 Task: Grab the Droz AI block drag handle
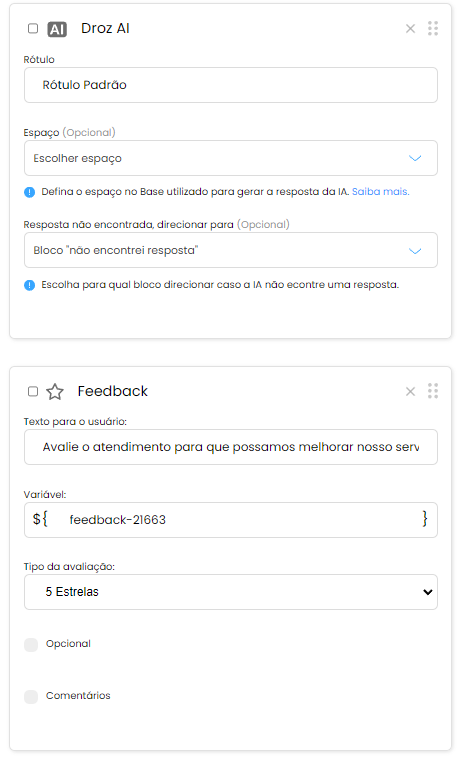[433, 29]
